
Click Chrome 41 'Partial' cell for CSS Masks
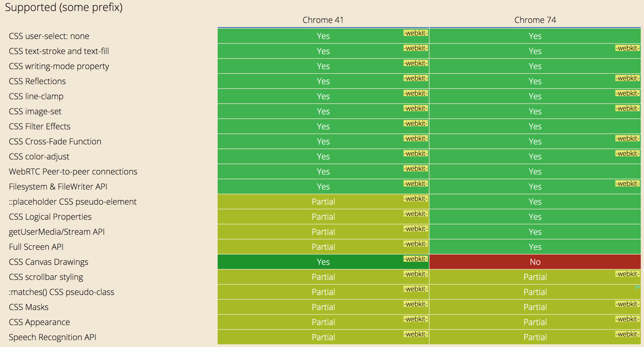[x=323, y=307]
